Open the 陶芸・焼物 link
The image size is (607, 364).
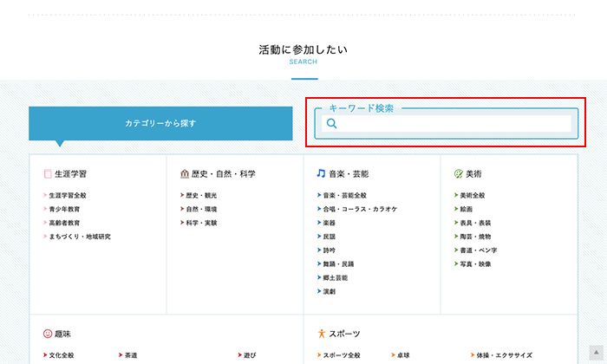click(x=475, y=237)
